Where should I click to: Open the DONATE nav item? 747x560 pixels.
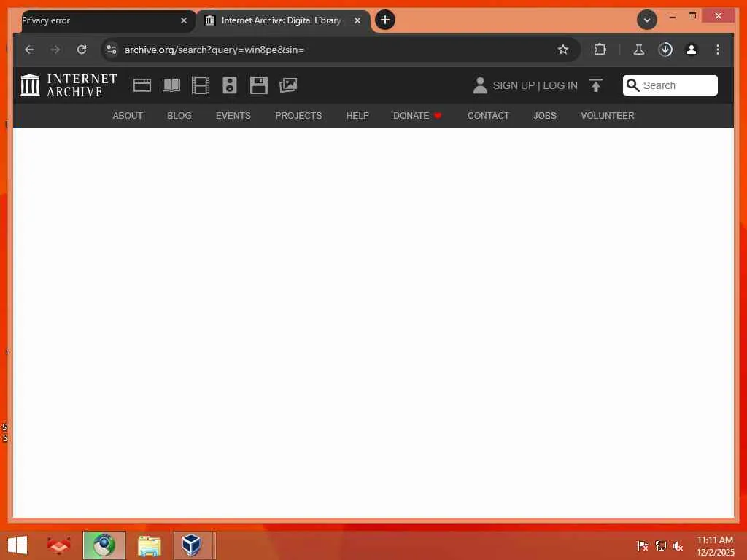[417, 116]
